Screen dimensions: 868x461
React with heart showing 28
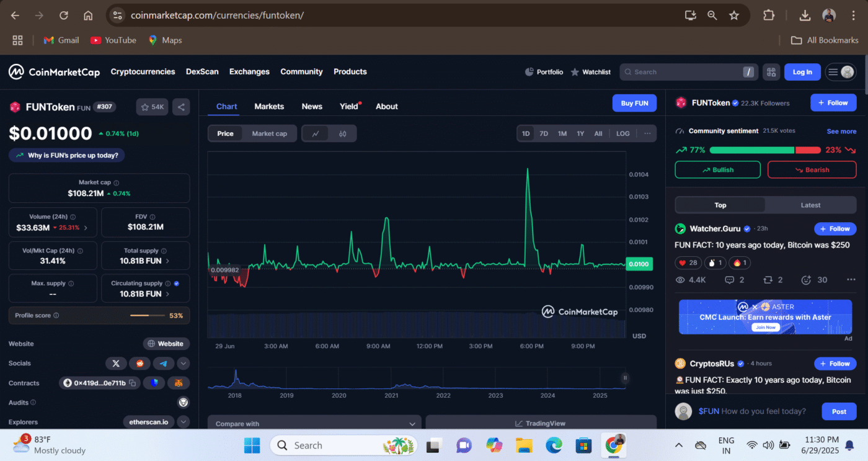[688, 263]
